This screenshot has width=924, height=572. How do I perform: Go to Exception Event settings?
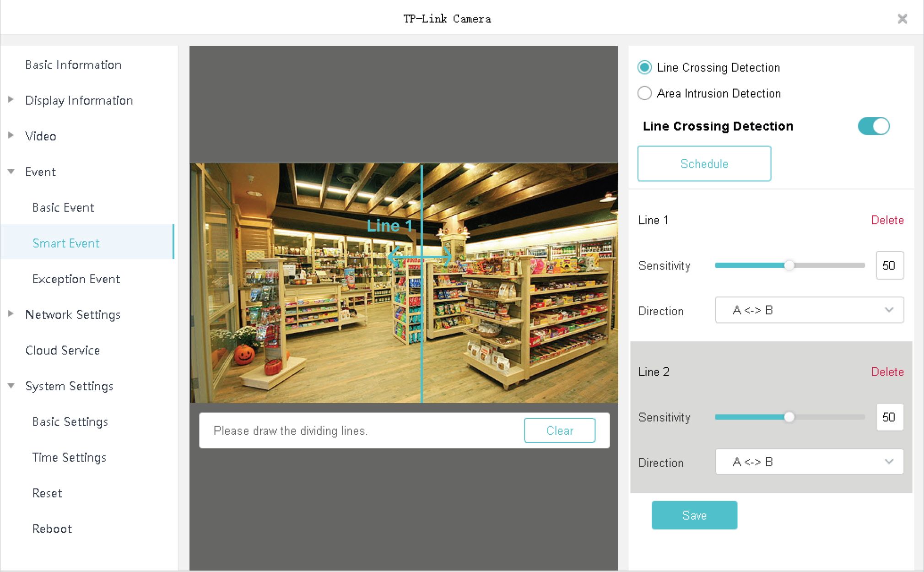[x=76, y=279]
